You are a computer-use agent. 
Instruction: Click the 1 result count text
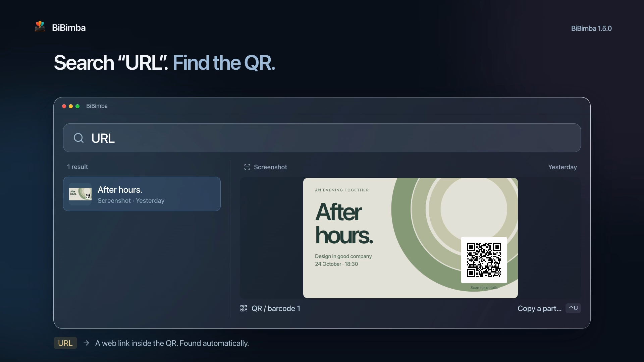(x=77, y=167)
